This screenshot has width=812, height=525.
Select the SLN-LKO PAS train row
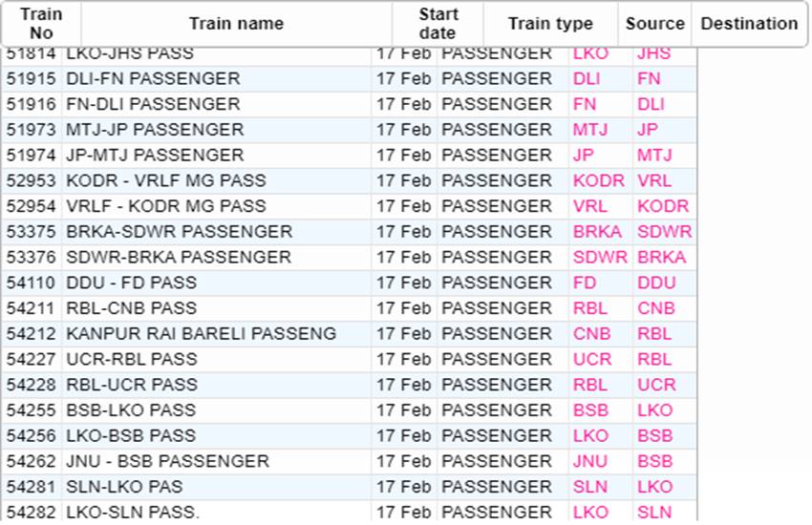tap(350, 487)
